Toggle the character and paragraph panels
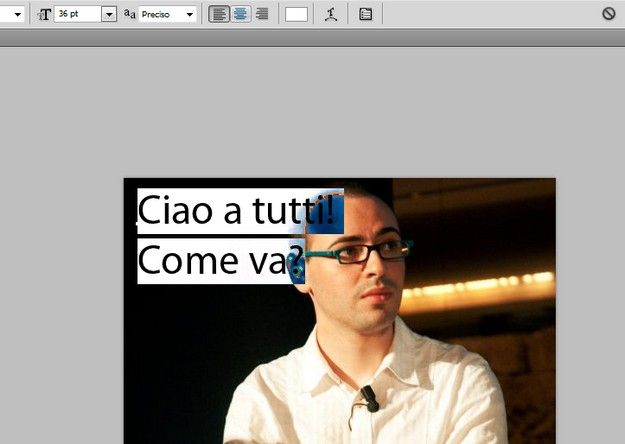Image resolution: width=625 pixels, height=444 pixels. pos(366,15)
